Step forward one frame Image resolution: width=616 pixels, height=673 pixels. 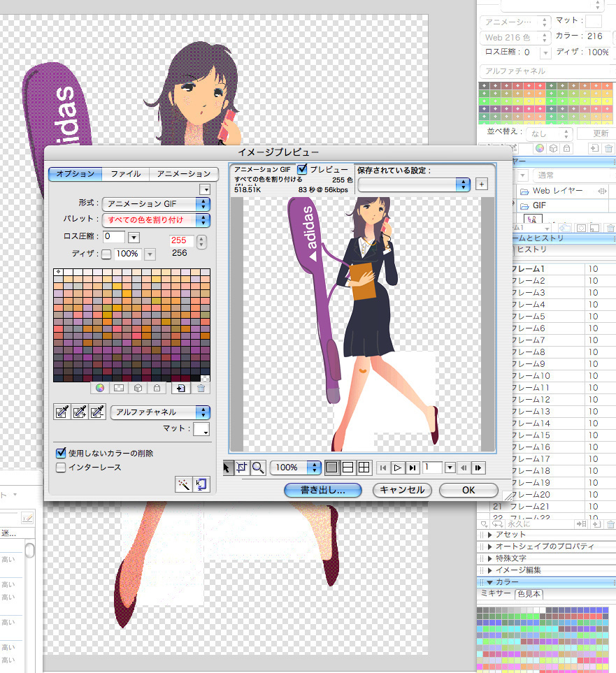click(x=478, y=468)
